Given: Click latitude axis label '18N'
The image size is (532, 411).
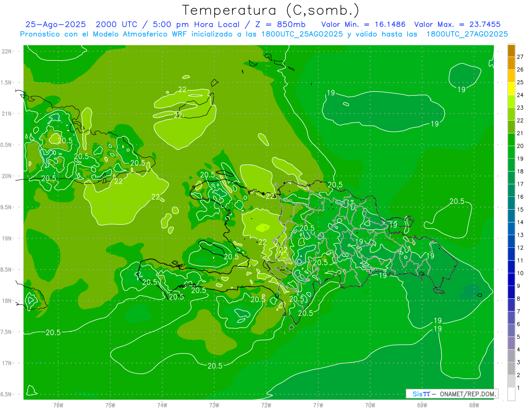Looking at the screenshot, I should 7,301.
